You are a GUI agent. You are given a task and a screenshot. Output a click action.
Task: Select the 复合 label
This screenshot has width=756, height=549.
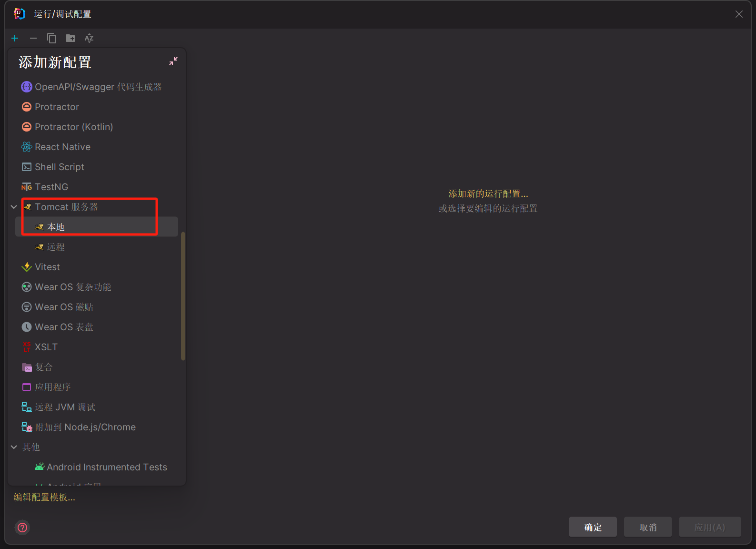[44, 367]
